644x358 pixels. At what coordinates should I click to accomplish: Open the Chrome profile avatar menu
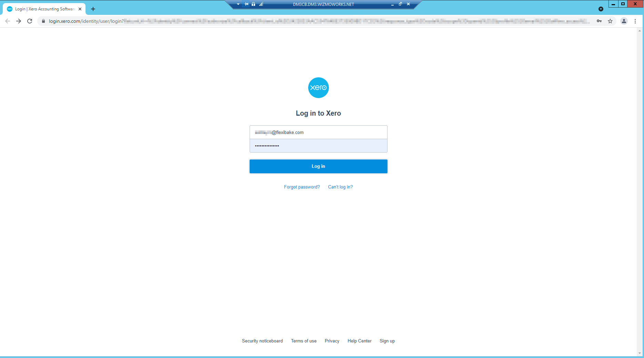pyautogui.click(x=624, y=21)
